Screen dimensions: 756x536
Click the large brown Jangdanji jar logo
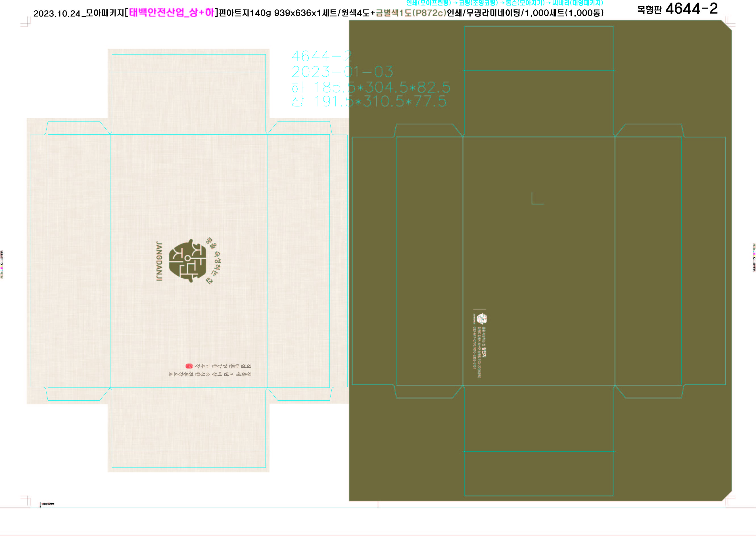coord(187,261)
